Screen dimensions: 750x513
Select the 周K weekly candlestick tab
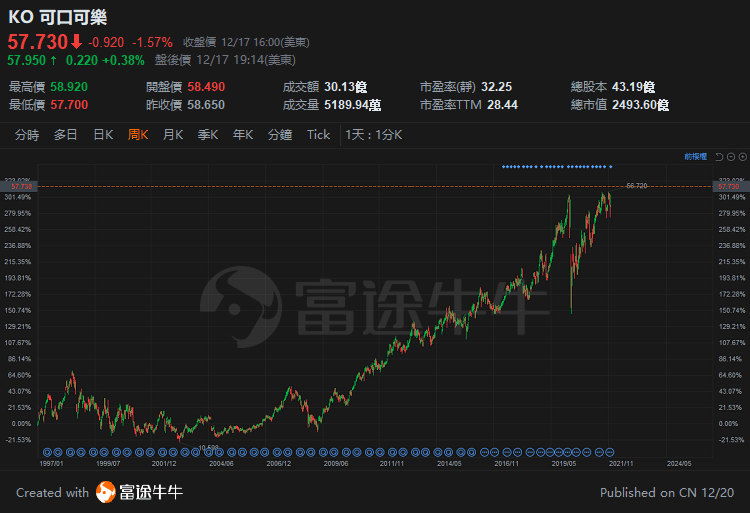coord(138,135)
